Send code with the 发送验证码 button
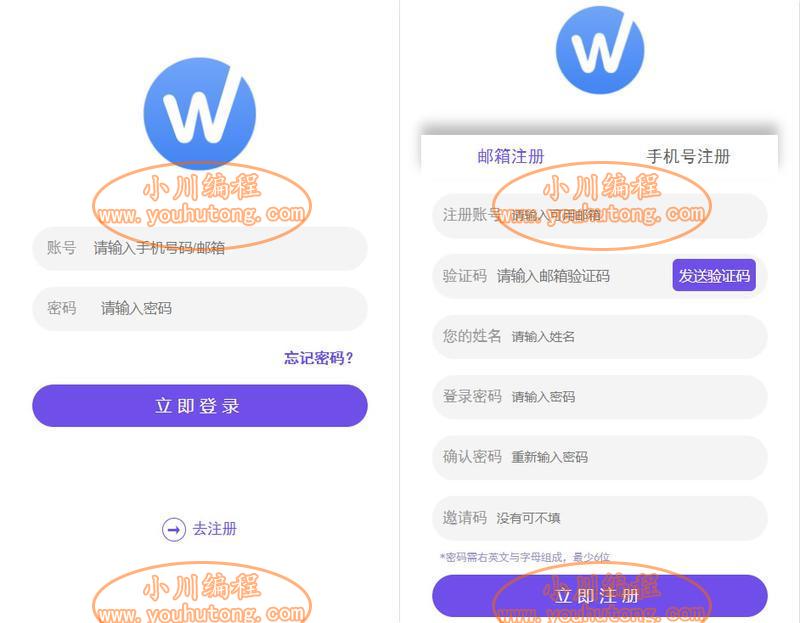 coord(714,276)
